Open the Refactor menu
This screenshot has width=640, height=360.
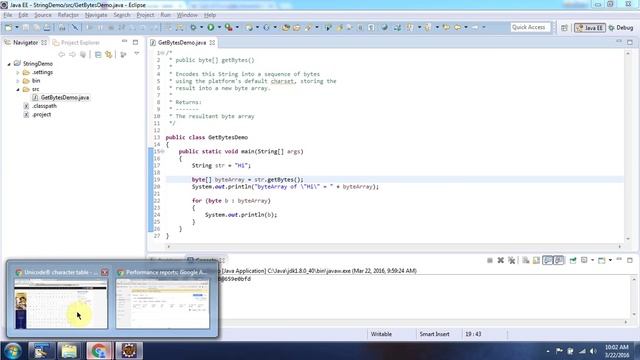(68, 15)
